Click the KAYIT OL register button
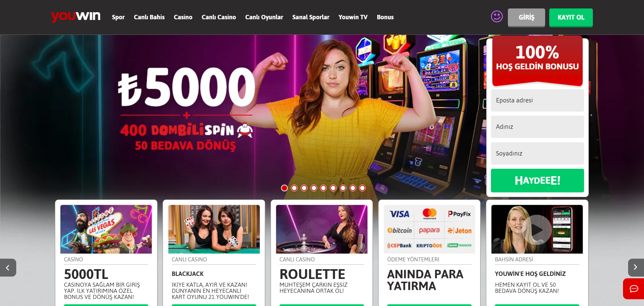This screenshot has height=306, width=644. coord(571,18)
